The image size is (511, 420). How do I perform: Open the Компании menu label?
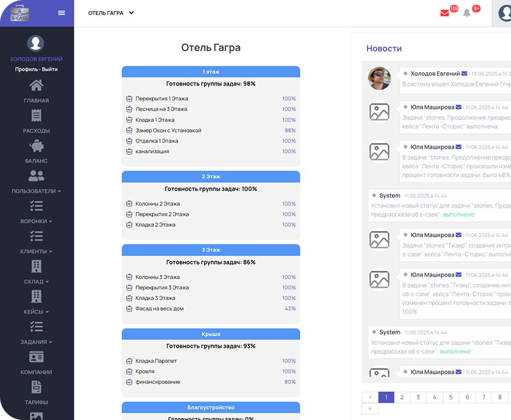pos(36,372)
